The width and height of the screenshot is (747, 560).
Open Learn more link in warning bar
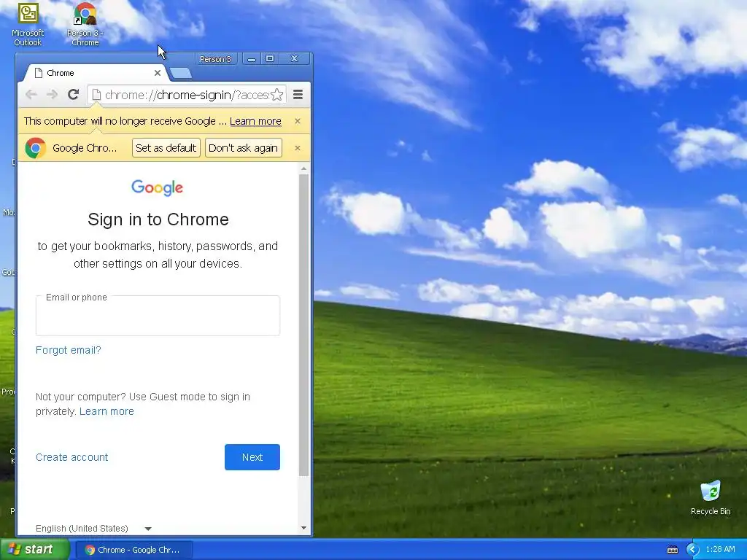[255, 121]
